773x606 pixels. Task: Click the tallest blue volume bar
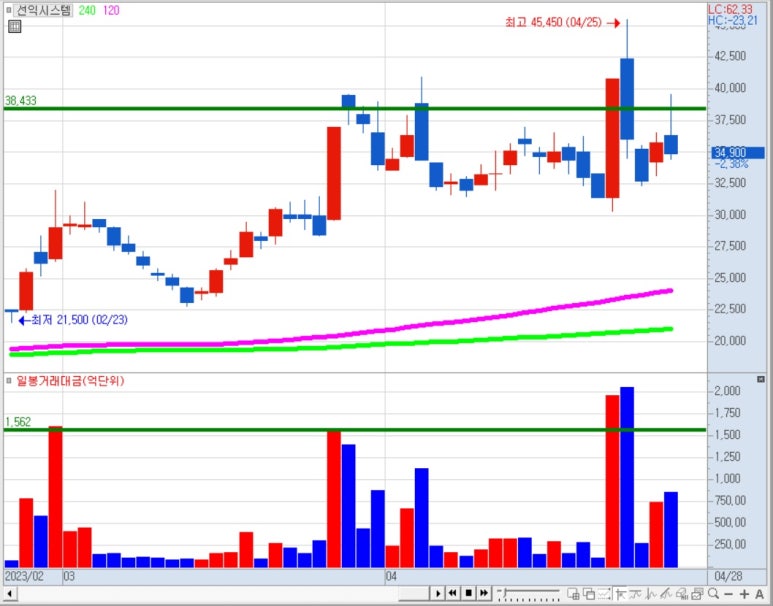point(627,477)
